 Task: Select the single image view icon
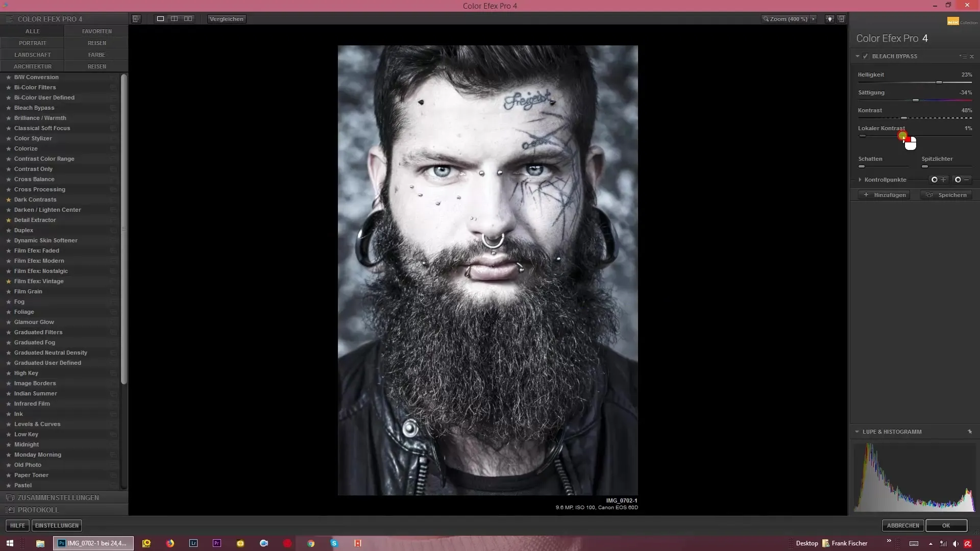pyautogui.click(x=160, y=19)
